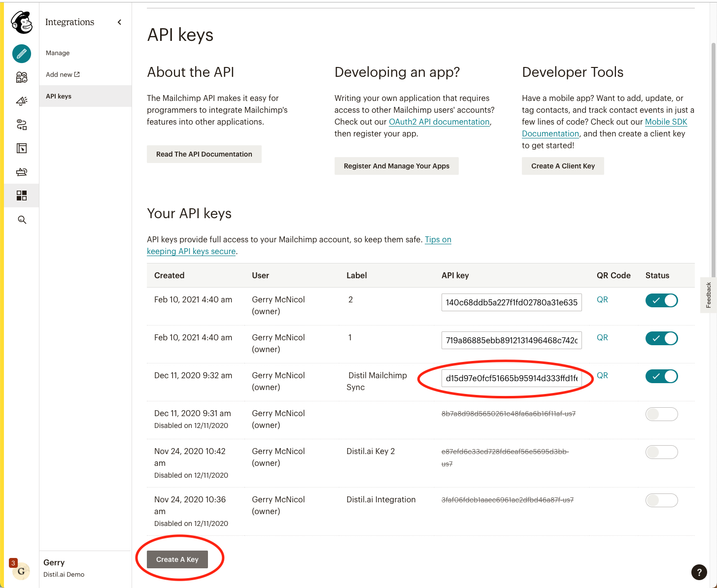Viewport: 717px width, 588px height.
Task: Click Create A Client Key button
Action: (563, 166)
